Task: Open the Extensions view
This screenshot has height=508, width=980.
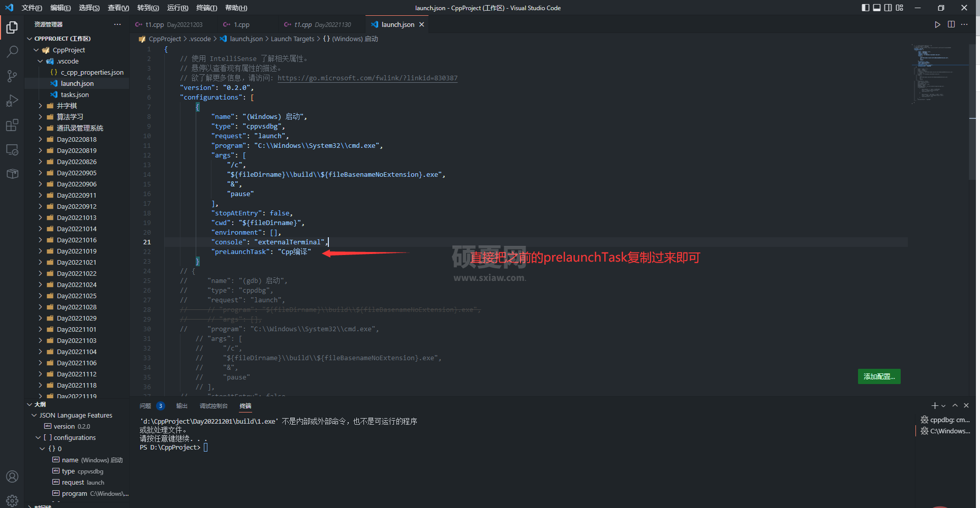Action: pyautogui.click(x=12, y=125)
